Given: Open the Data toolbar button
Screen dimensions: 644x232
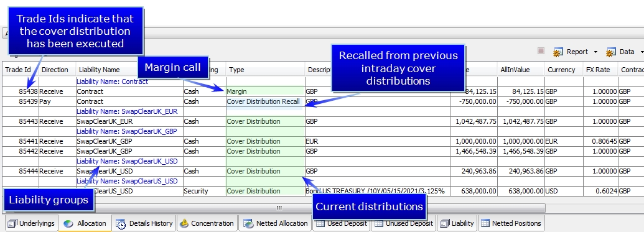Looking at the screenshot, I should point(620,52).
